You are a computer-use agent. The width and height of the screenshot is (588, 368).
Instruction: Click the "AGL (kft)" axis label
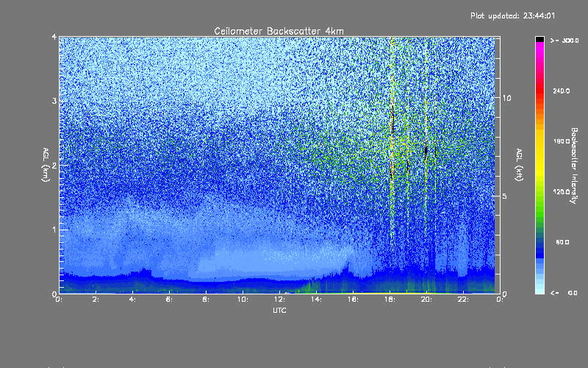point(519,165)
